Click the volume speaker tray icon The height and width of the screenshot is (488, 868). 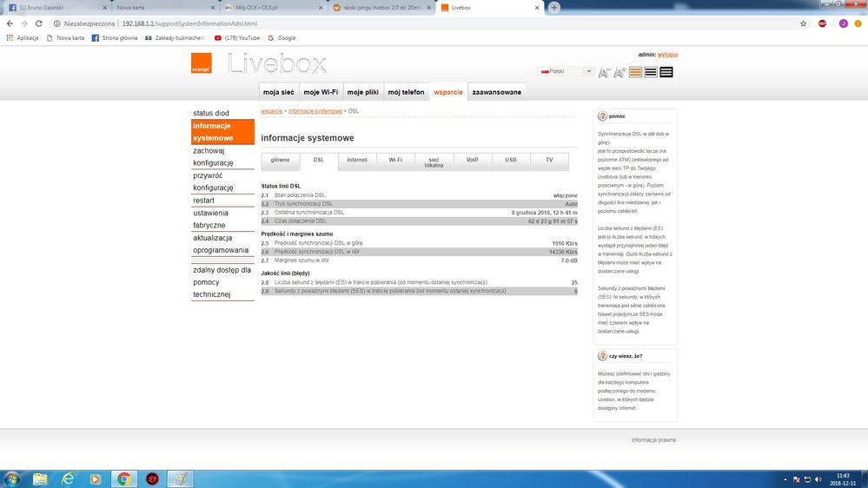click(818, 479)
